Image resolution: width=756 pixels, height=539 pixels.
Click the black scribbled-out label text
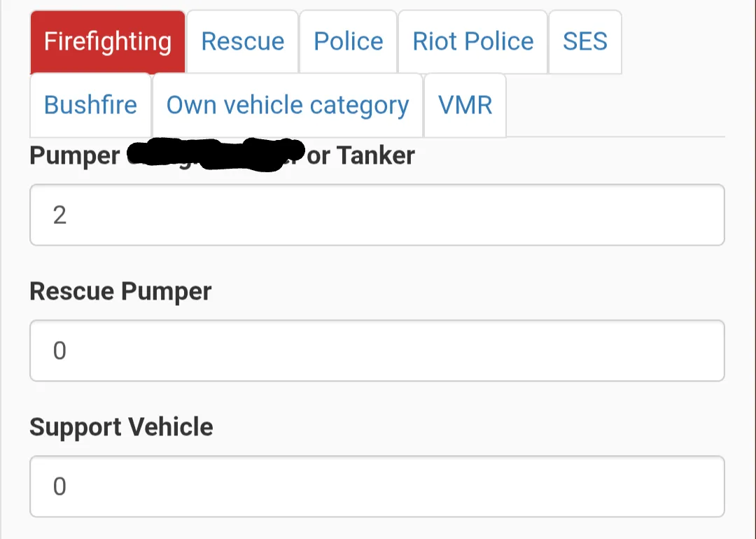[216, 154]
